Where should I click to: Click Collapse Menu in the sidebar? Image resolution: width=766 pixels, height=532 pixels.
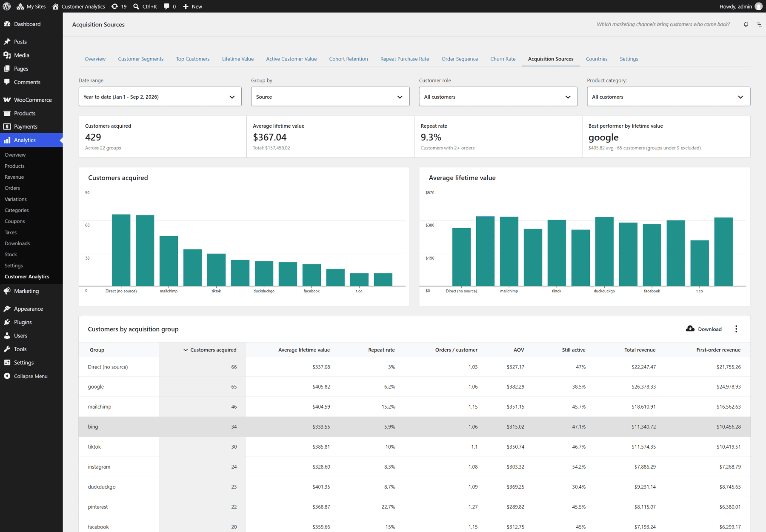[31, 376]
